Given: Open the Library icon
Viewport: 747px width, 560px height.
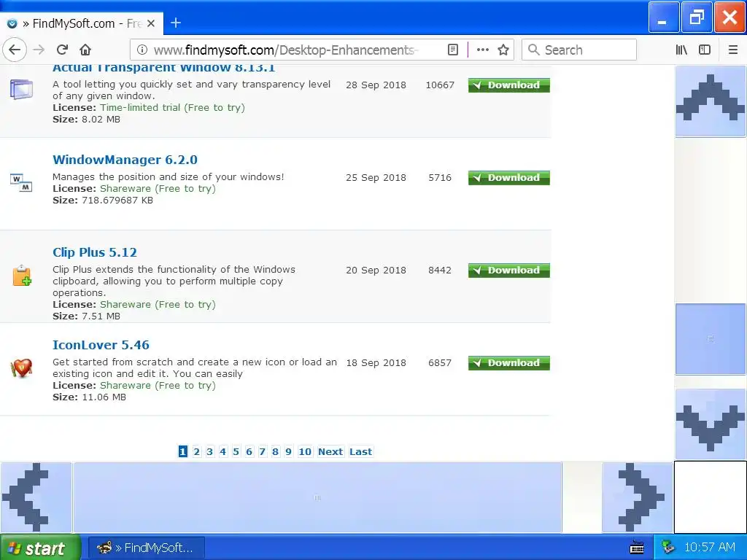Looking at the screenshot, I should [x=681, y=50].
